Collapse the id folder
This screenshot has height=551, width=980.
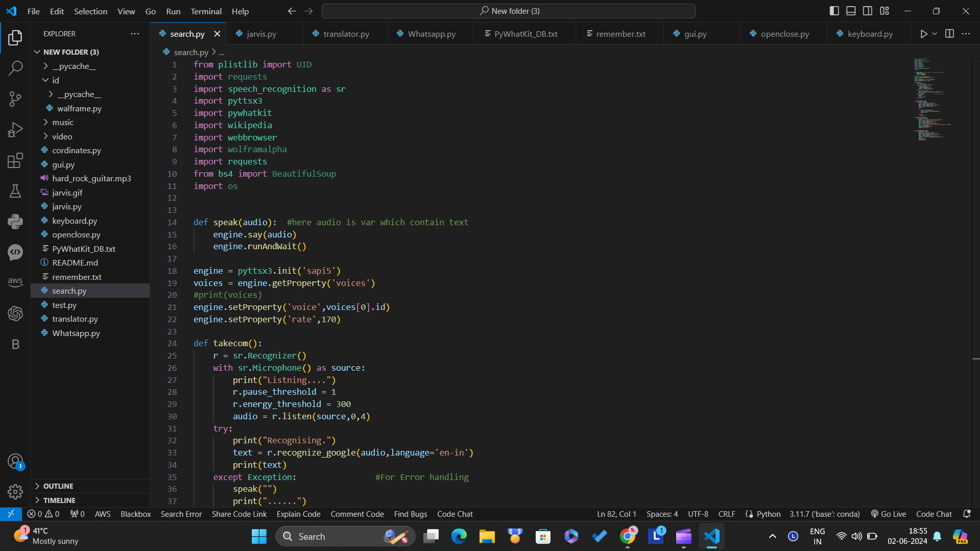pyautogui.click(x=55, y=80)
